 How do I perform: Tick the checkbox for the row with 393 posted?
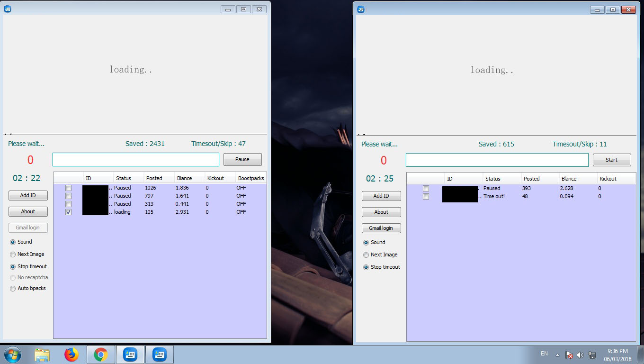(x=426, y=189)
